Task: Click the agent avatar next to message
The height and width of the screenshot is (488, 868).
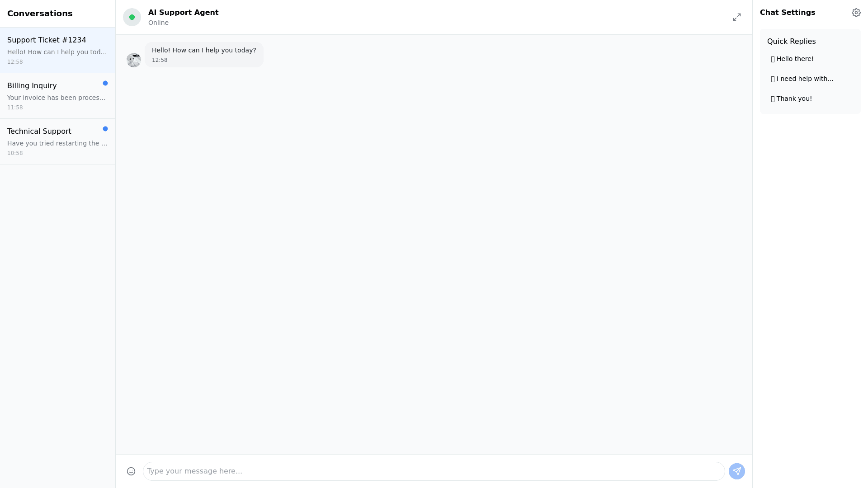Action: (134, 60)
